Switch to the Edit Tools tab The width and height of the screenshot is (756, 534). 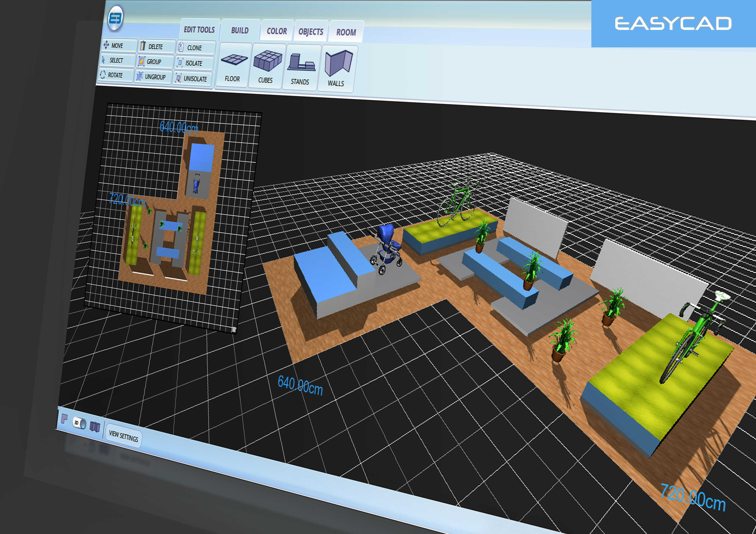tap(199, 29)
